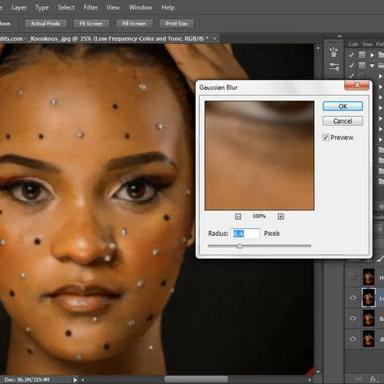Show the hidden High Frequency layer
The width and height of the screenshot is (384, 384).
click(x=353, y=277)
